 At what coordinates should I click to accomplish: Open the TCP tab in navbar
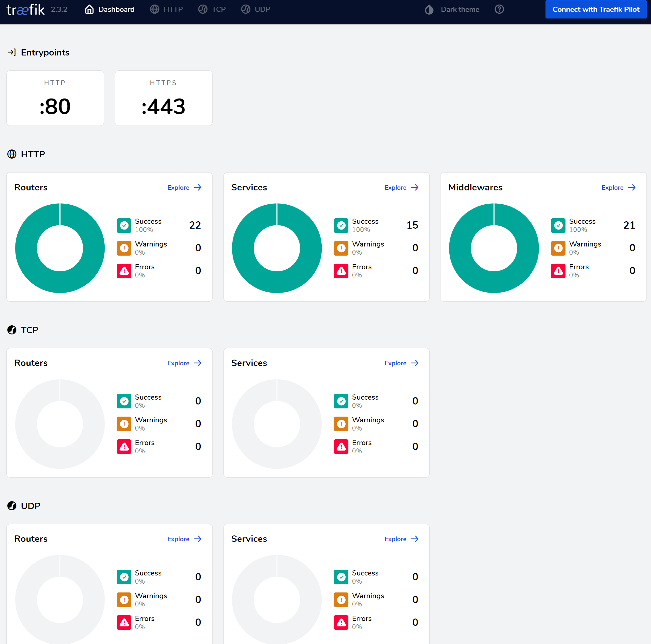point(212,9)
